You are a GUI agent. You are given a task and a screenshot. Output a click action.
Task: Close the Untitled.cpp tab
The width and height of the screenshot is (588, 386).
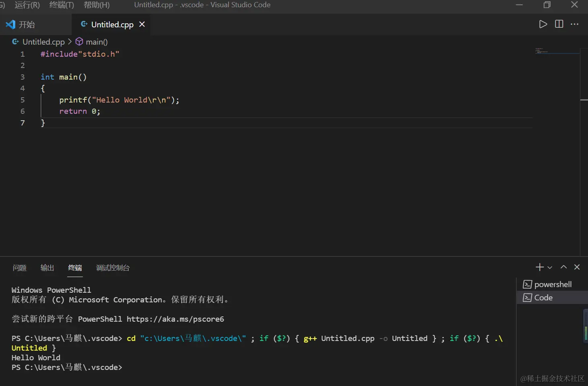click(x=142, y=25)
